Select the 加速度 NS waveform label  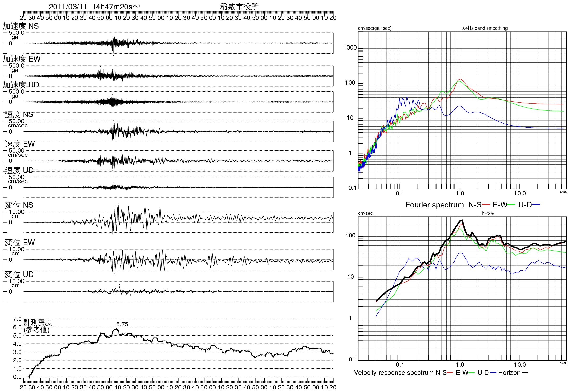tap(21, 26)
